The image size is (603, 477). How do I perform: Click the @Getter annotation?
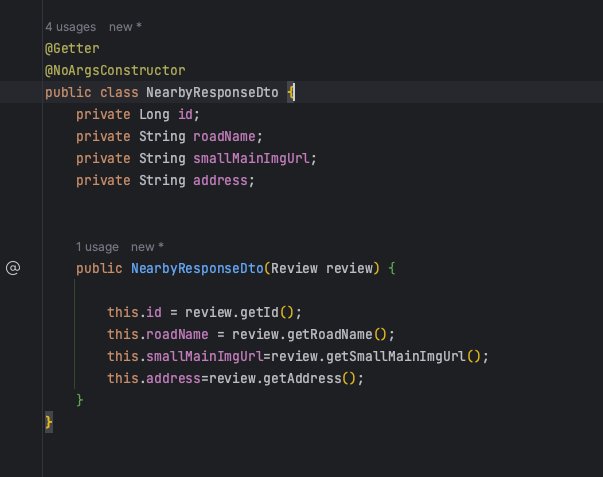click(x=72, y=48)
